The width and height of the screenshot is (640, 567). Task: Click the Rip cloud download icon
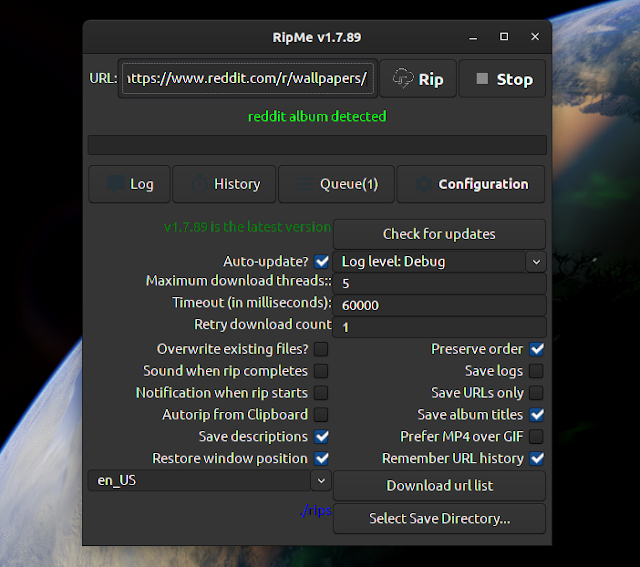[403, 78]
